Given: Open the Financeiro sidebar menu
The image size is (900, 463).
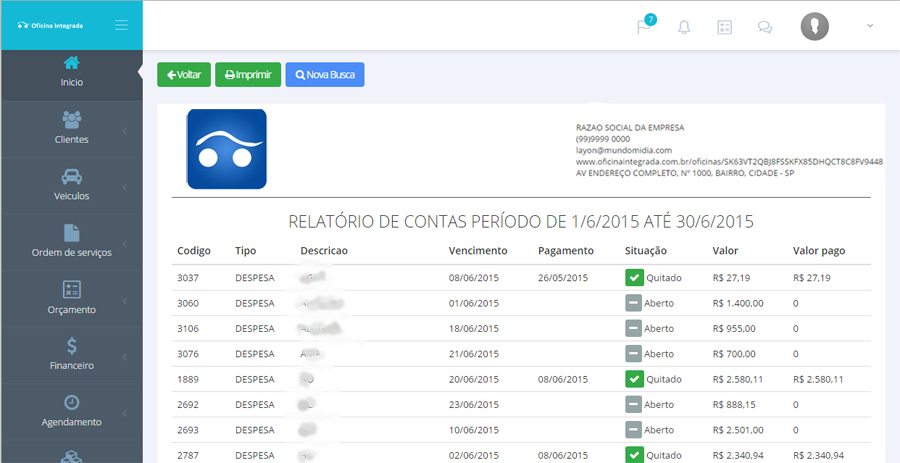Looking at the screenshot, I should tap(72, 355).
